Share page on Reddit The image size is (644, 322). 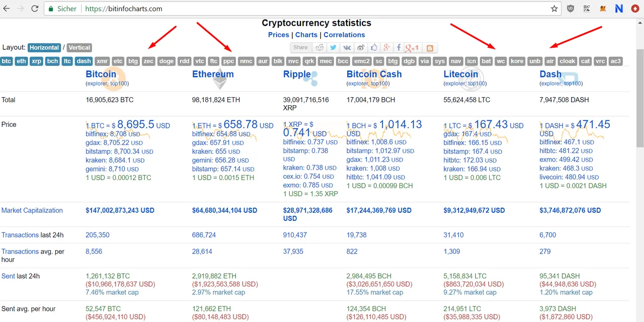(319, 48)
